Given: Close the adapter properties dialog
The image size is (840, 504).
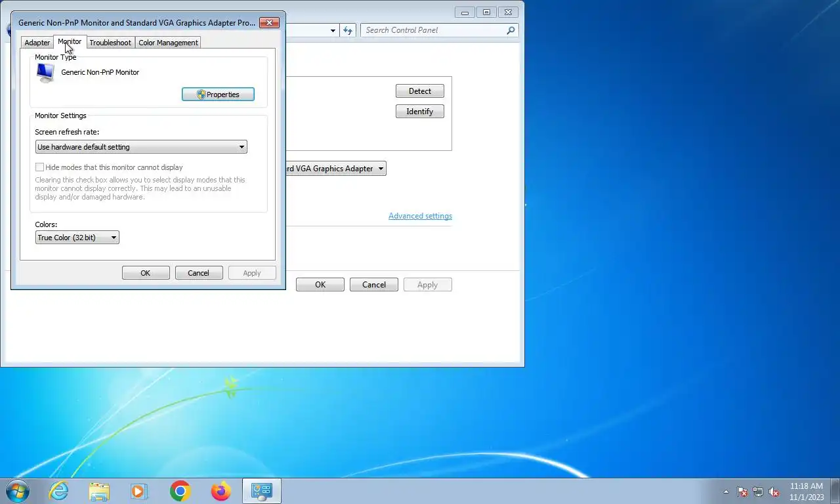Looking at the screenshot, I should (x=269, y=22).
